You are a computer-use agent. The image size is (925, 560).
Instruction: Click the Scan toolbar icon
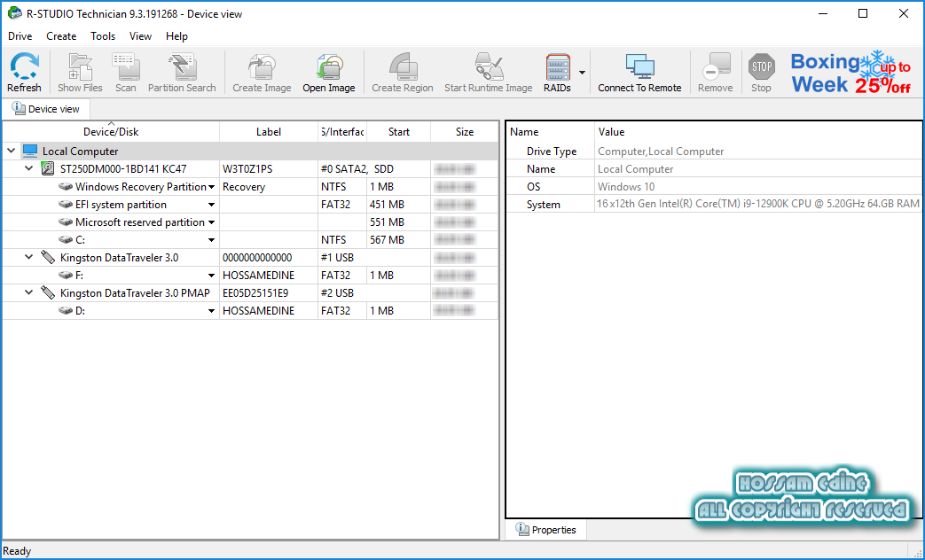[126, 66]
